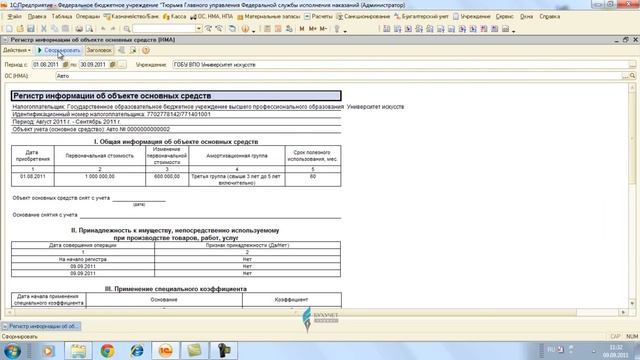The height and width of the screenshot is (360, 640).
Task: Open the Материальные запасы menu
Action: (x=269, y=16)
